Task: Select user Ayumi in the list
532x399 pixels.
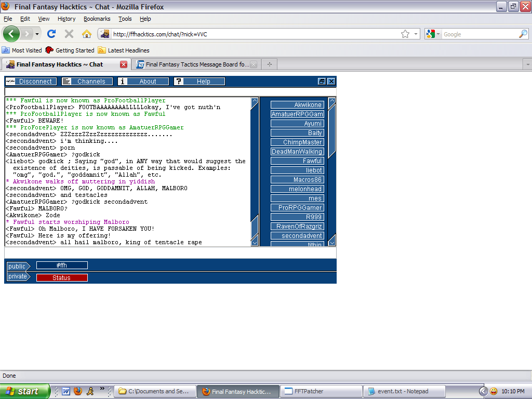Action: point(298,124)
